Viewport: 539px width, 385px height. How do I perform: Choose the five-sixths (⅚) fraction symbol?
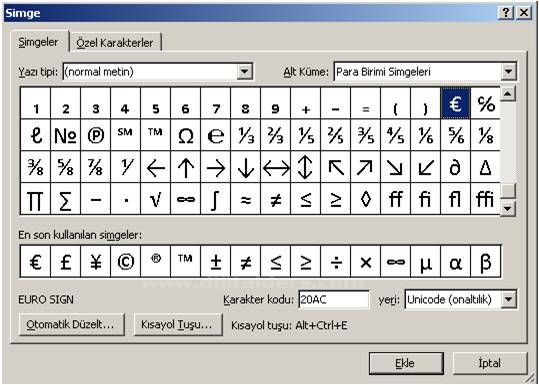[x=455, y=135]
